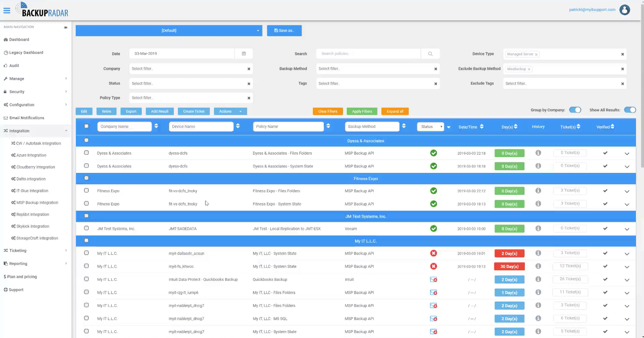Click the green success icon for Fitness Expo backup
This screenshot has width=644, height=338.
click(x=433, y=190)
